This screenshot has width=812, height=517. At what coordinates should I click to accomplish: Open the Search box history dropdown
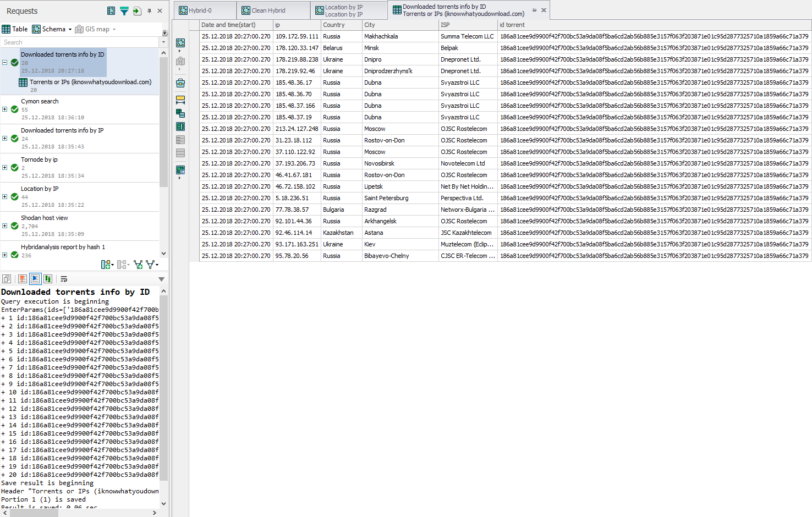163,42
